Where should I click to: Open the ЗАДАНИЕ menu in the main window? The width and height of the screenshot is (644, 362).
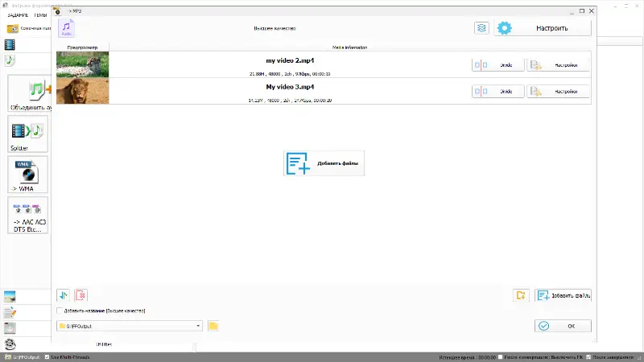(18, 15)
